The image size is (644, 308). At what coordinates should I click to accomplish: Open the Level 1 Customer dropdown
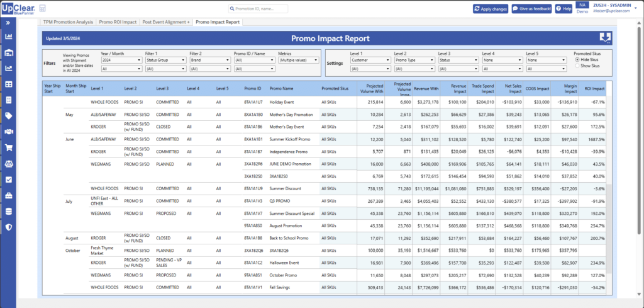(370, 60)
